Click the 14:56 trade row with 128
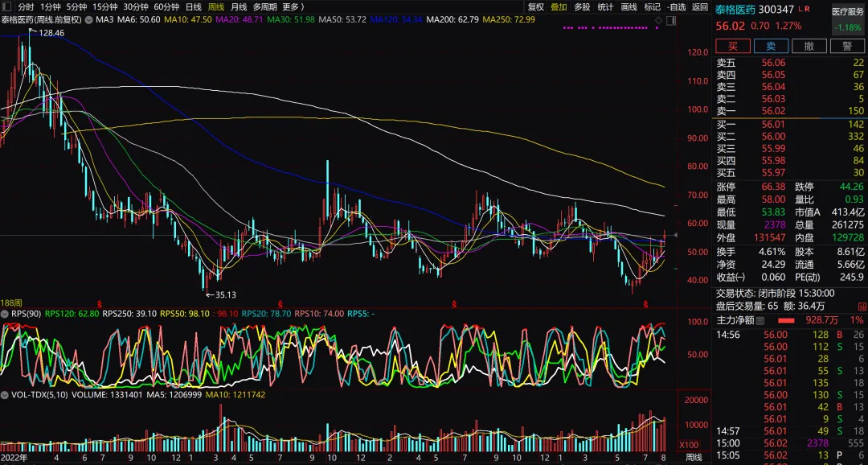The image size is (868, 465). 790,335
